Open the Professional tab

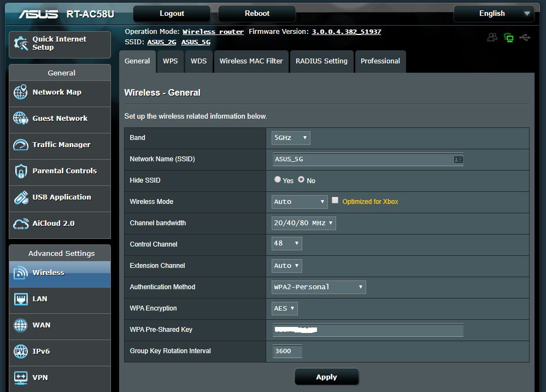380,61
